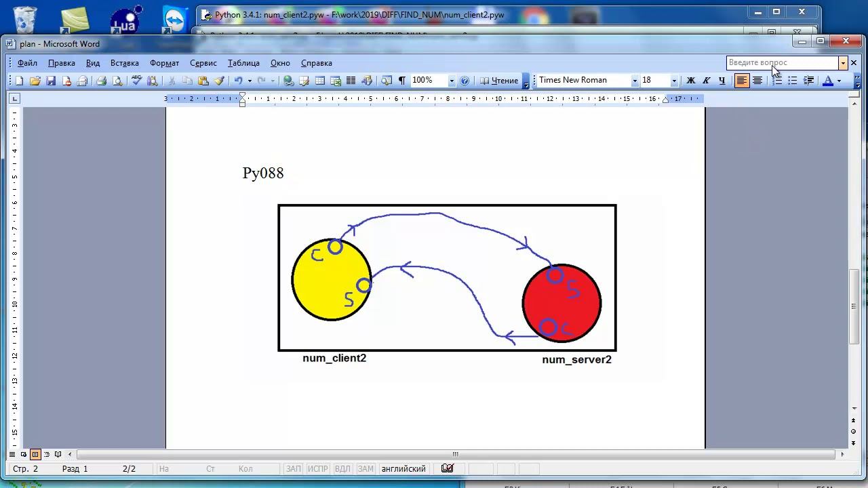Open the Формат menu
The image size is (868, 488).
pos(164,63)
